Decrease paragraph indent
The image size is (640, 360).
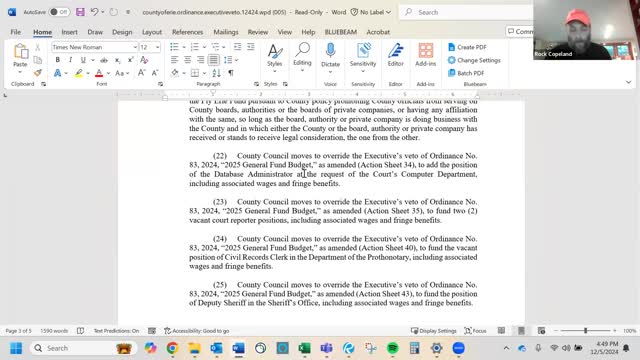tap(237, 47)
